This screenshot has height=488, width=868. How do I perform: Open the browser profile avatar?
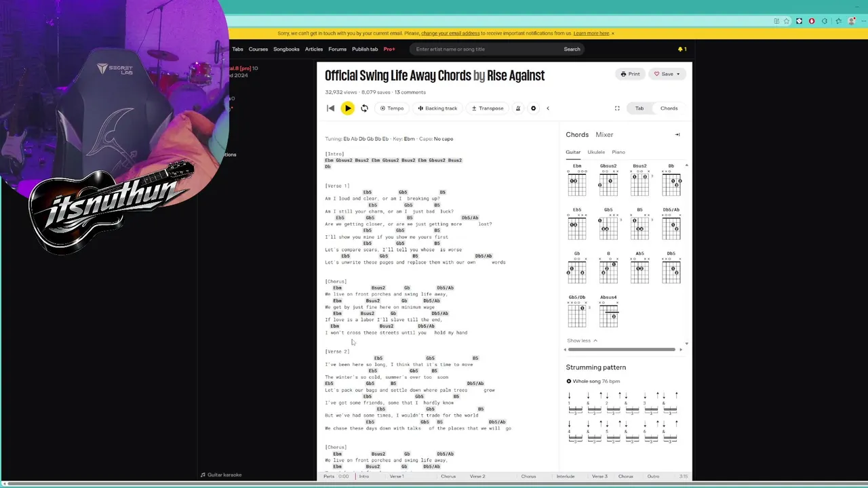pos(850,21)
